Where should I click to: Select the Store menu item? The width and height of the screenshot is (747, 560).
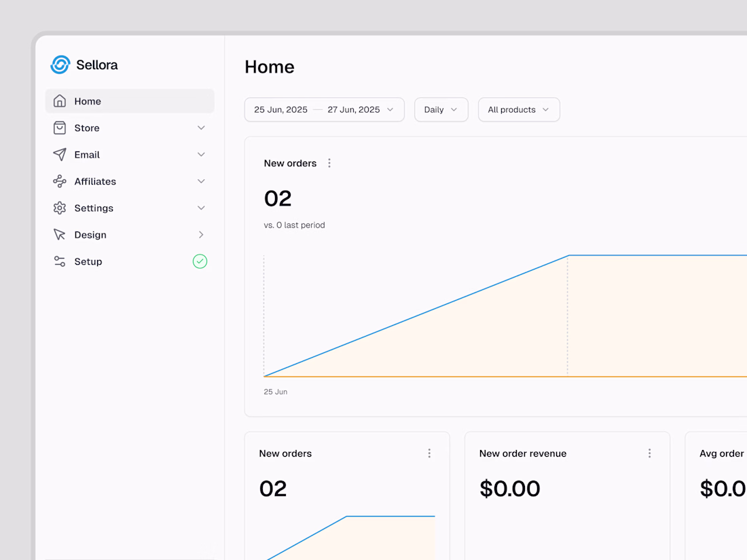[x=130, y=128]
